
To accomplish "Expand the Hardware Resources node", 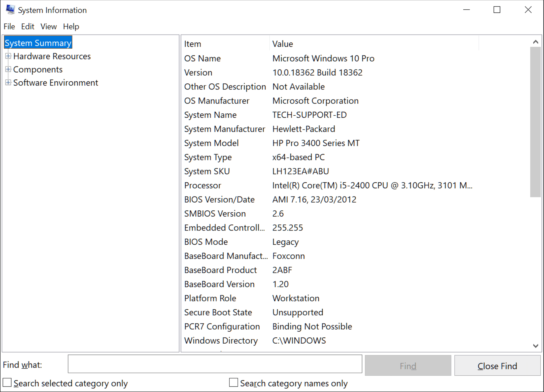I will (8, 56).
